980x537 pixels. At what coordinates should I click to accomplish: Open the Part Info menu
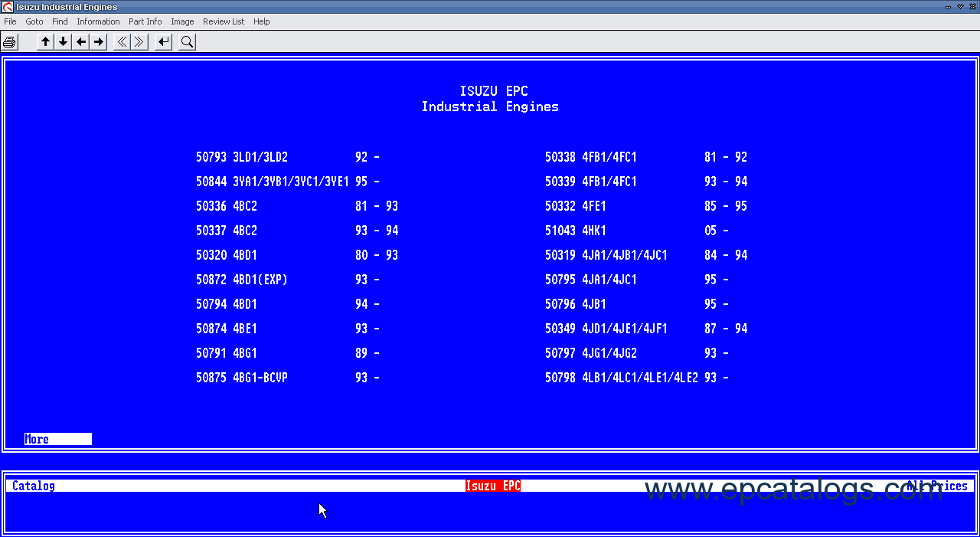pyautogui.click(x=145, y=21)
